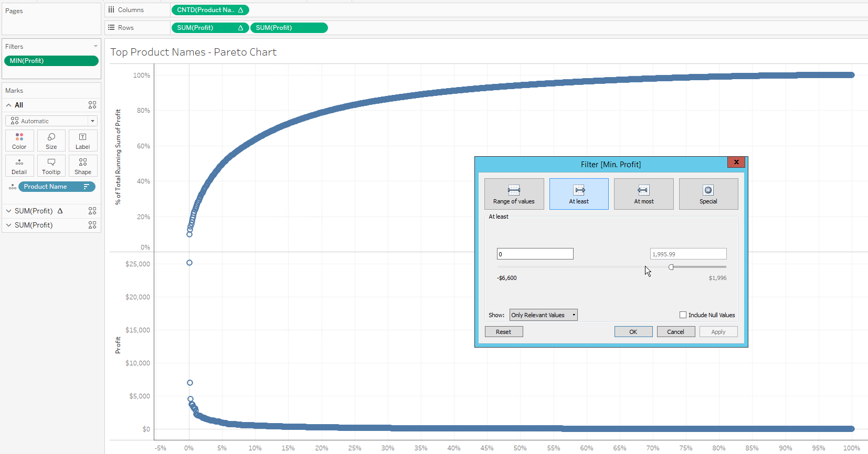Collapse the All marks section

coord(9,105)
